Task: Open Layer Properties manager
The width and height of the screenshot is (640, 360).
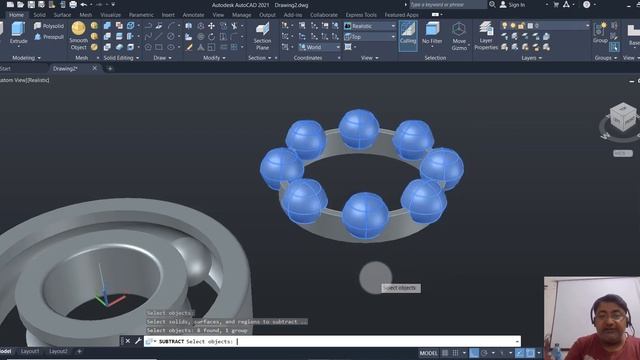Action: point(486,36)
